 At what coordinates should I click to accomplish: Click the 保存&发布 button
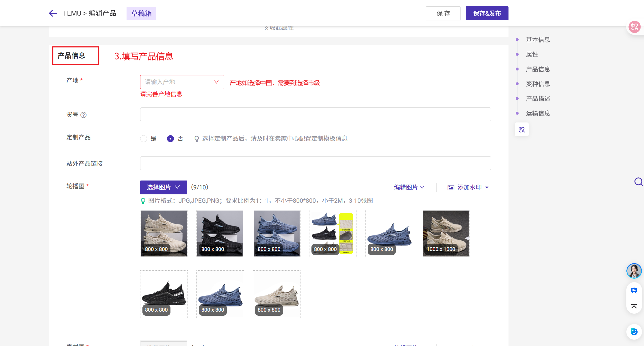coord(487,13)
